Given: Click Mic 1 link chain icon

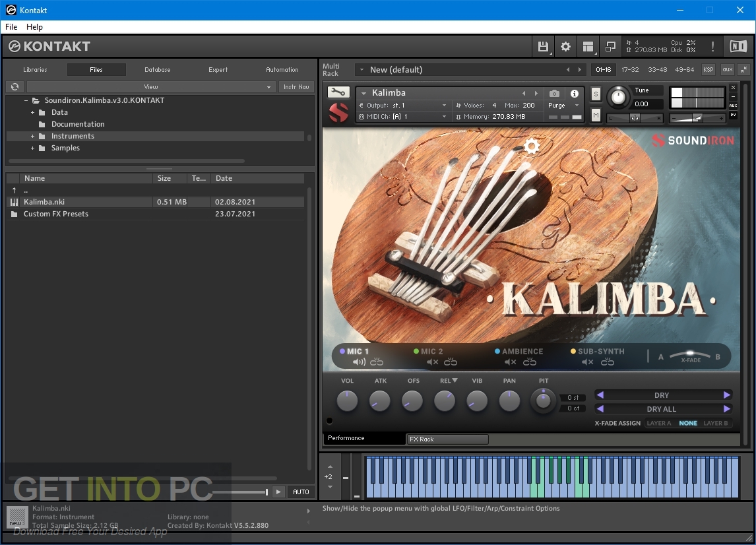Looking at the screenshot, I should 377,362.
